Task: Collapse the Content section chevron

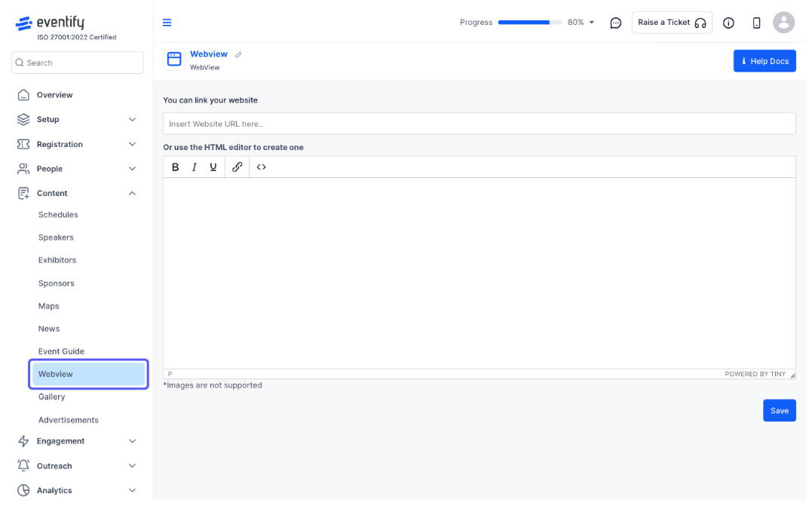Action: pyautogui.click(x=132, y=193)
